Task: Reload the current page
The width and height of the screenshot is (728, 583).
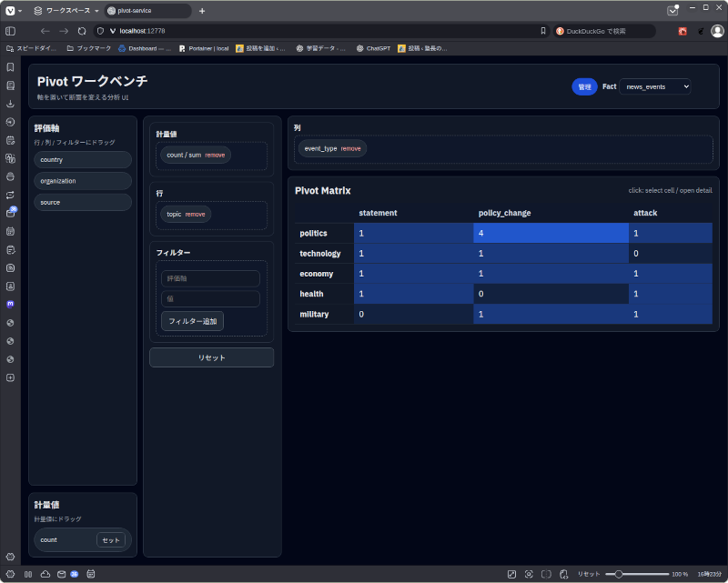Action: (x=82, y=31)
